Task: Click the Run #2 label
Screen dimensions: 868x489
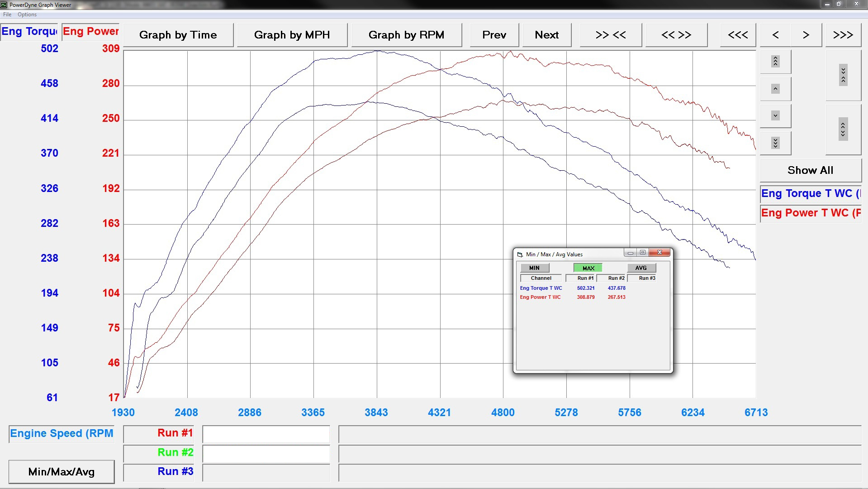Action: pos(159,453)
